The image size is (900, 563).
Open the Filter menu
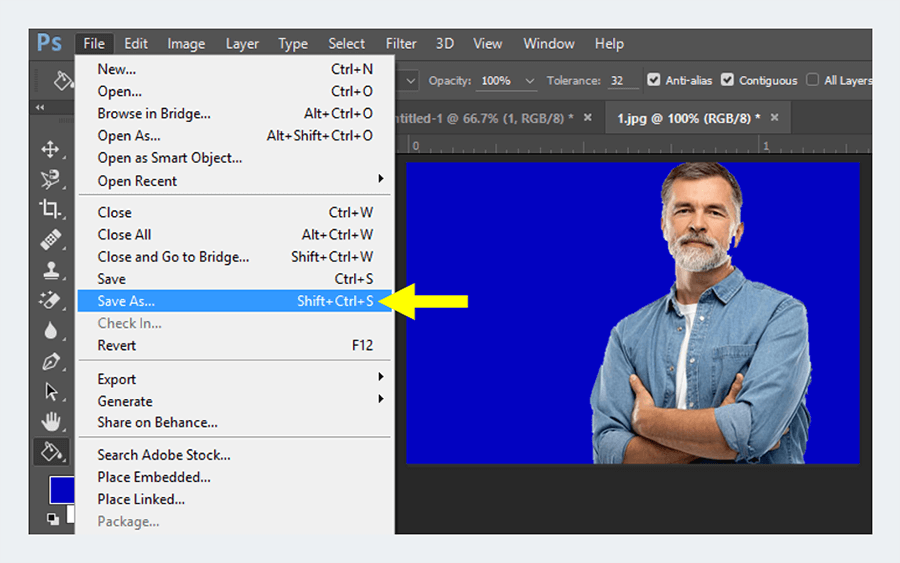tap(401, 44)
